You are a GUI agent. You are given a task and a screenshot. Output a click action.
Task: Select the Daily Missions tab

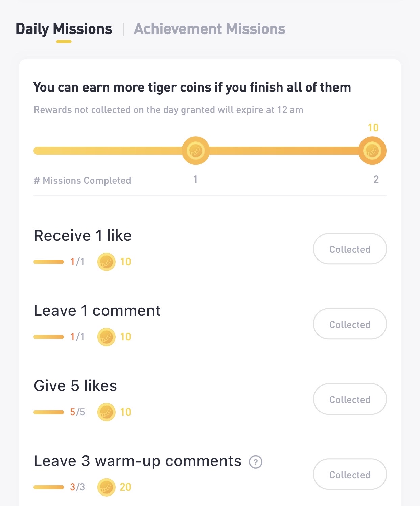(64, 29)
